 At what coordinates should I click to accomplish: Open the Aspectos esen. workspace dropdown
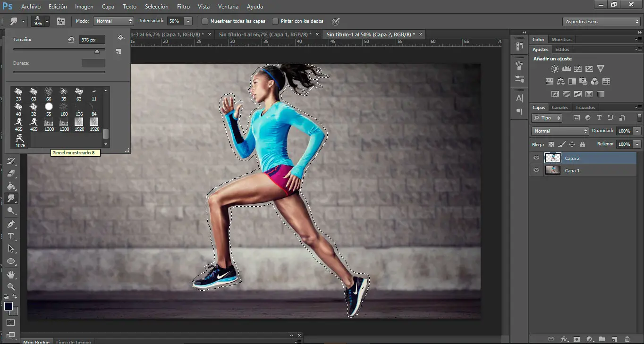601,22
